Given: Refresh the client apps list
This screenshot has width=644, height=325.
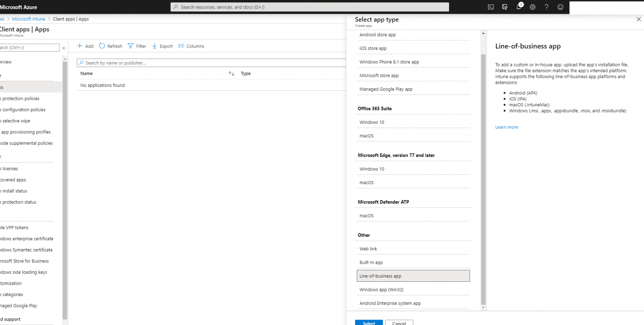Looking at the screenshot, I should tap(110, 46).
